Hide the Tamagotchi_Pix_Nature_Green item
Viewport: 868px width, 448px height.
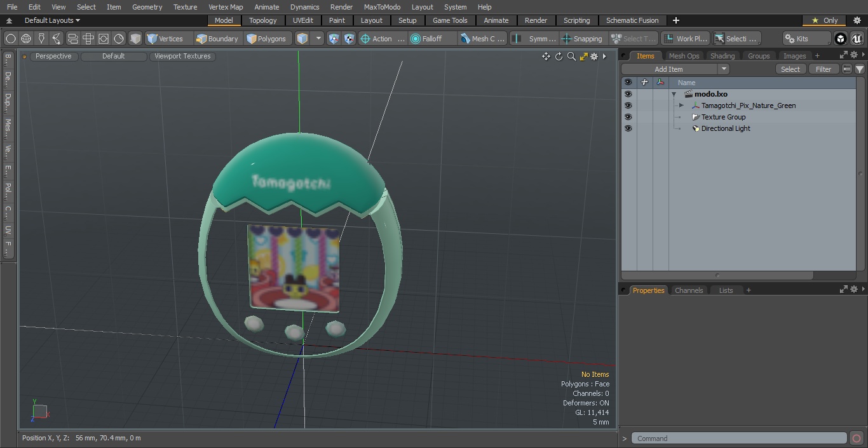tap(628, 105)
